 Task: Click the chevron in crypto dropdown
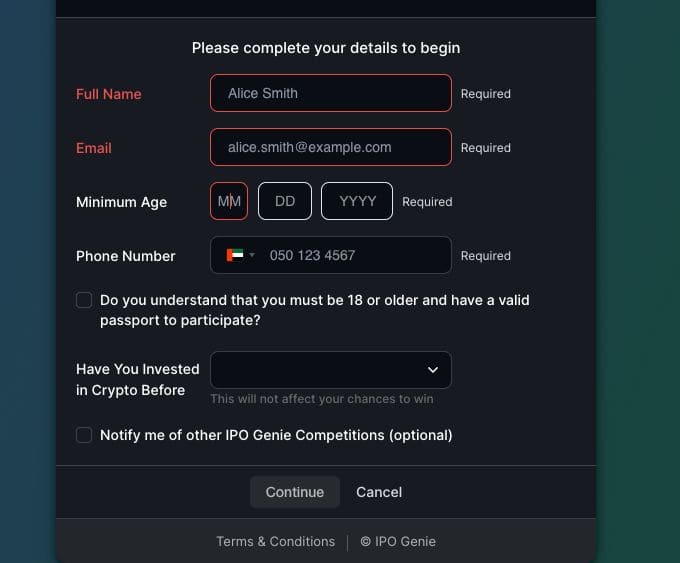[433, 370]
